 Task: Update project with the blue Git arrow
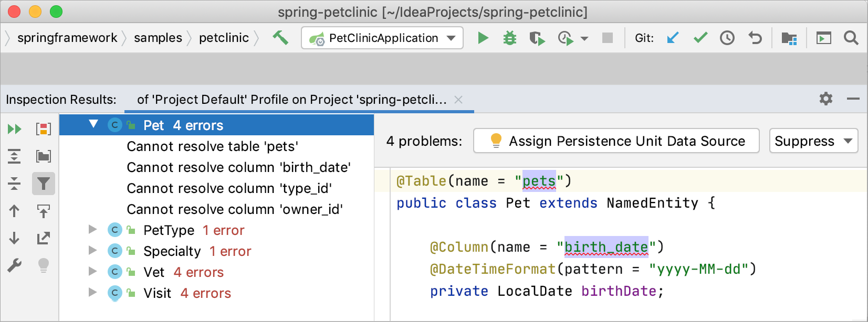673,38
